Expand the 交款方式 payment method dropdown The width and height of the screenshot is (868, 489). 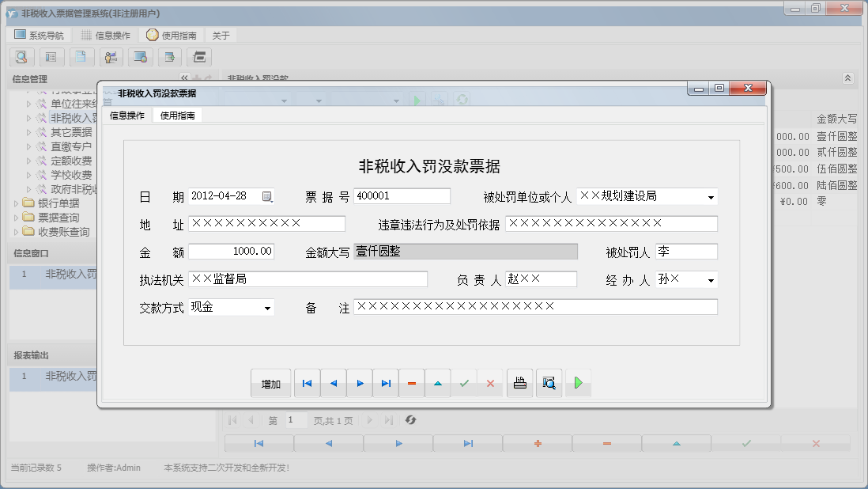coord(267,308)
